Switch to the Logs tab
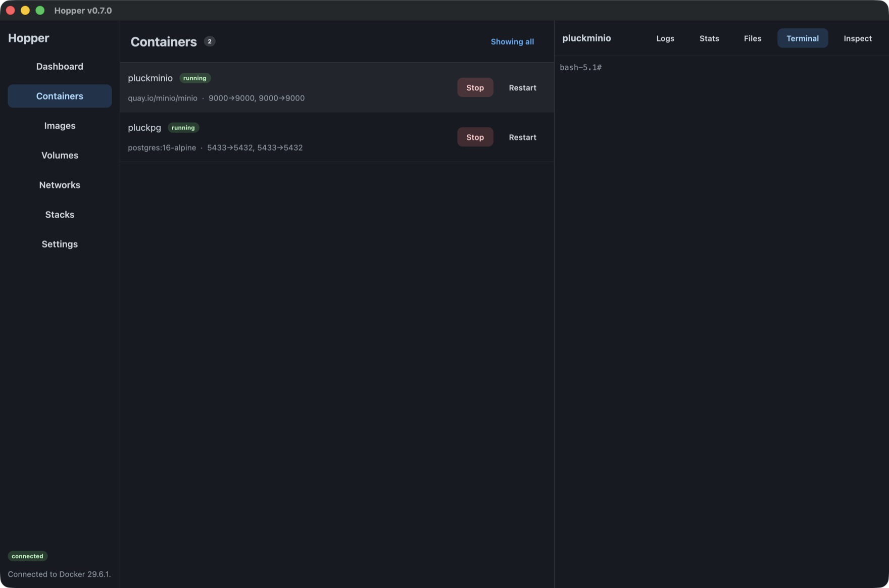Screen dimensions: 889x588 tap(665, 38)
